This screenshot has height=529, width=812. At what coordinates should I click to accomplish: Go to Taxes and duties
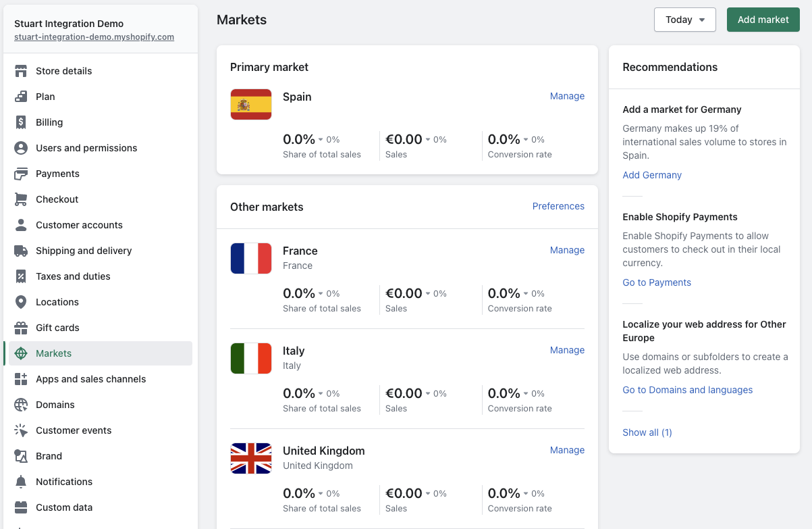(x=101, y=276)
